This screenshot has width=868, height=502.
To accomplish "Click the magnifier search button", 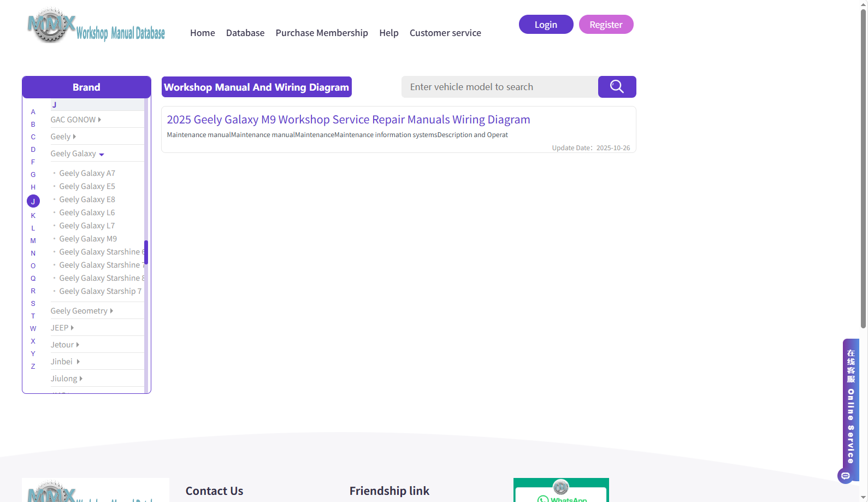I will click(617, 87).
